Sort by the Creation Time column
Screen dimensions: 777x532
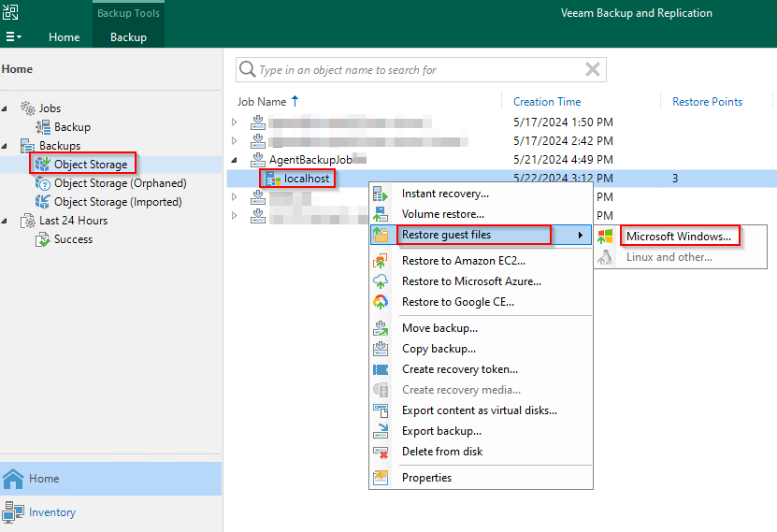547,102
